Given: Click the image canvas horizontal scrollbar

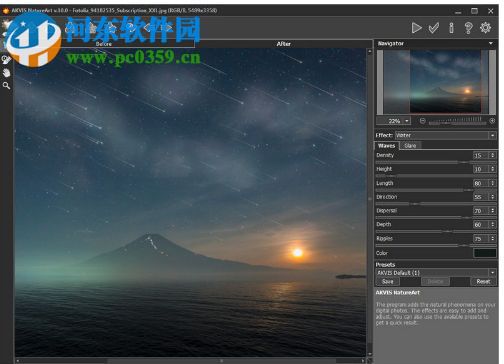Looking at the screenshot, I should (x=190, y=361).
